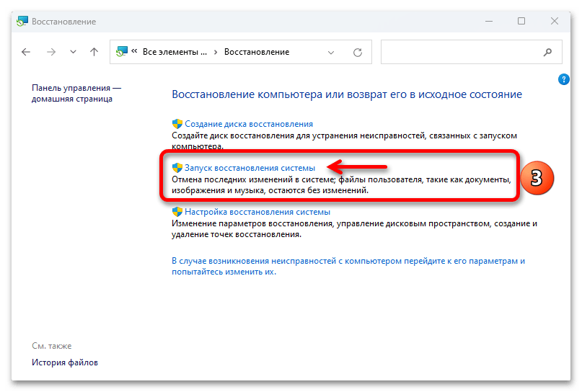Go forward with the right arrow button
Image resolution: width=582 pixels, height=392 pixels.
pos(51,52)
